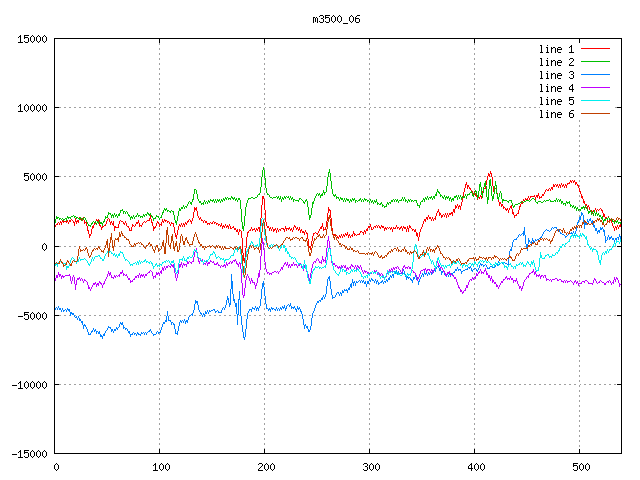The height and width of the screenshot is (480, 640).
Task: Click the 15000 y-axis tick label
Action: 32,39
